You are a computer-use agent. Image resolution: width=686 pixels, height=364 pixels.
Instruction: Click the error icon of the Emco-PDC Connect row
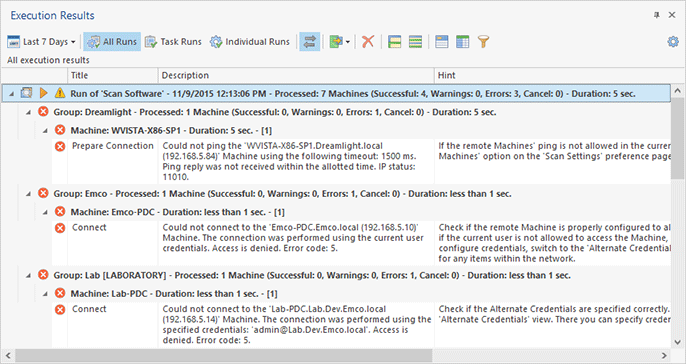click(x=60, y=228)
